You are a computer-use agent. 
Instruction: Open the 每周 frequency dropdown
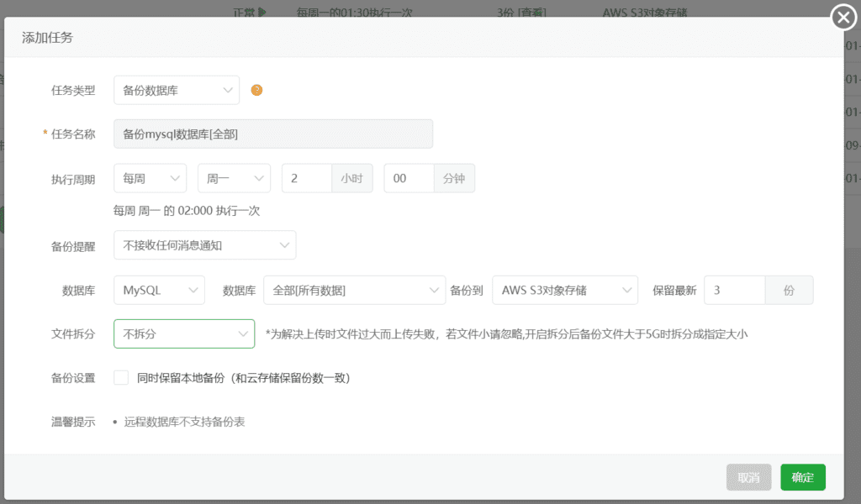(x=150, y=178)
